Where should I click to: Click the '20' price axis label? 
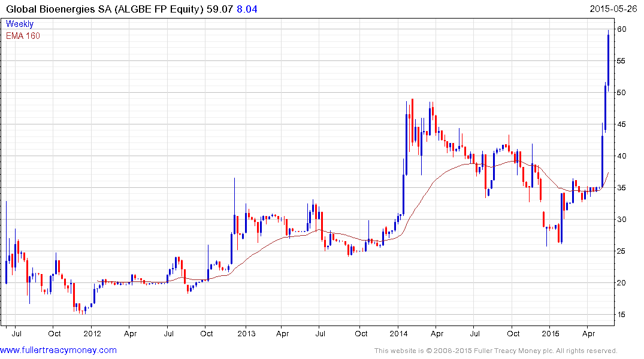pos(621,282)
